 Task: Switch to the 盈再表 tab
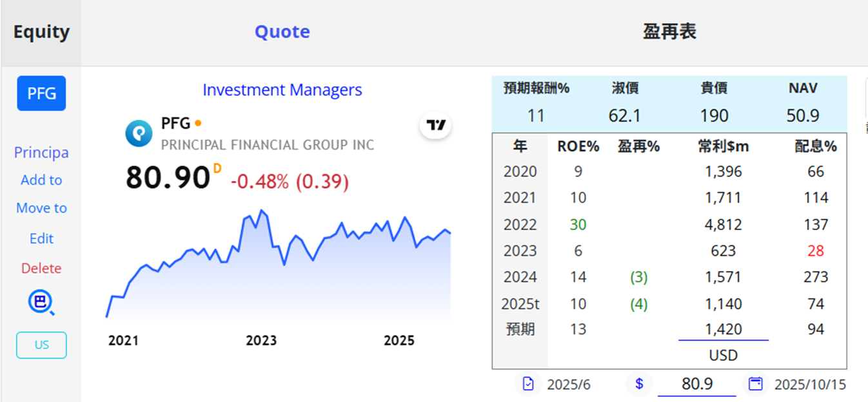669,32
